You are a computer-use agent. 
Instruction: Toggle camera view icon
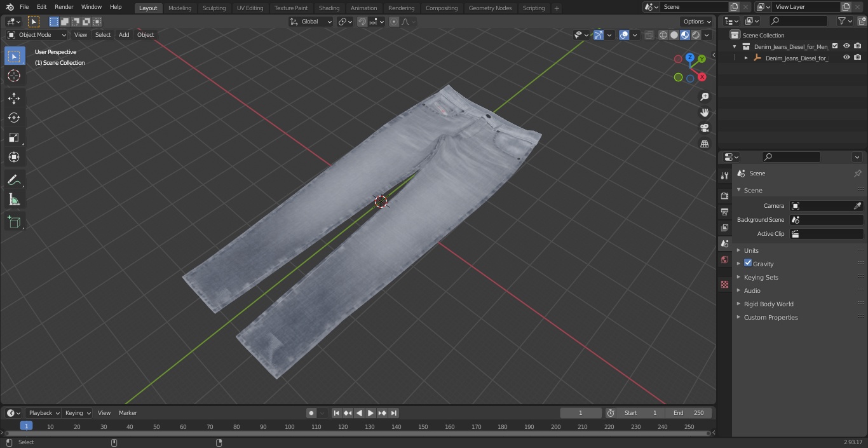(704, 128)
